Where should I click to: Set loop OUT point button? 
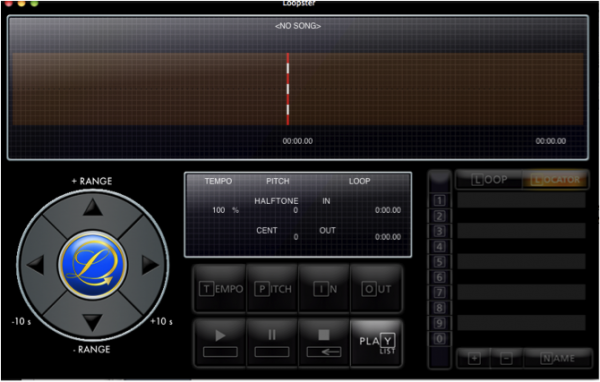click(x=376, y=288)
